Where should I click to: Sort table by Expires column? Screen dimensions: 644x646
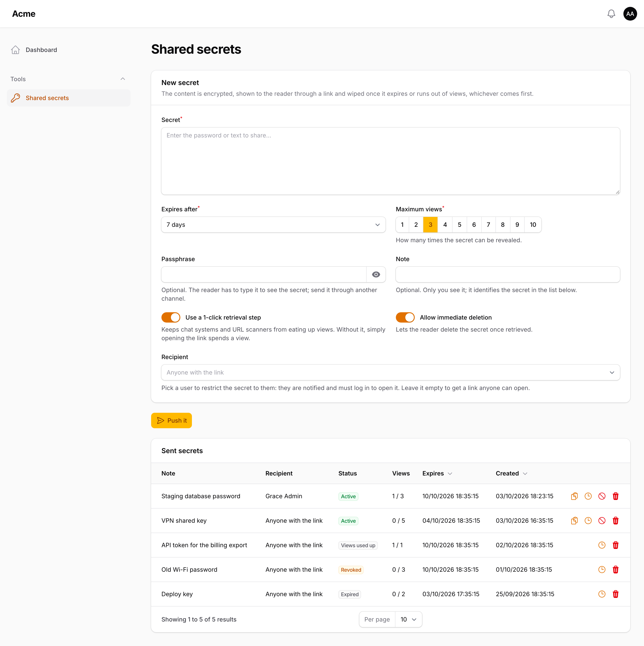click(x=437, y=474)
